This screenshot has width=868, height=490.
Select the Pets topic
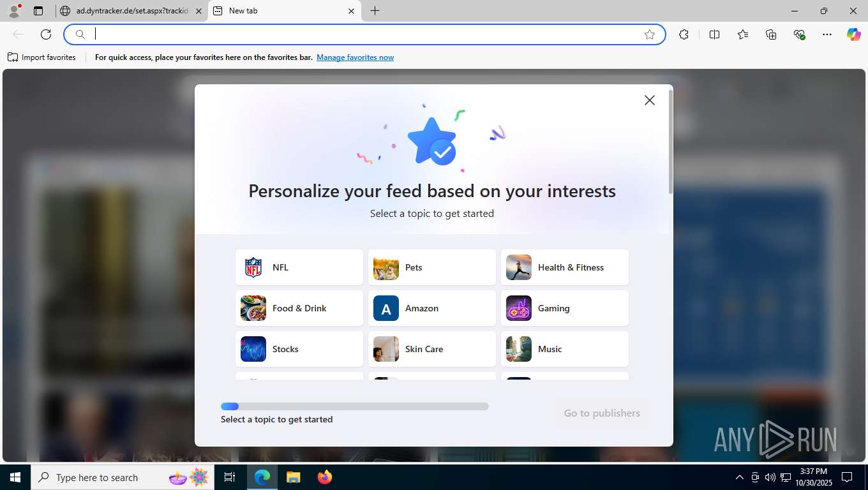[432, 267]
